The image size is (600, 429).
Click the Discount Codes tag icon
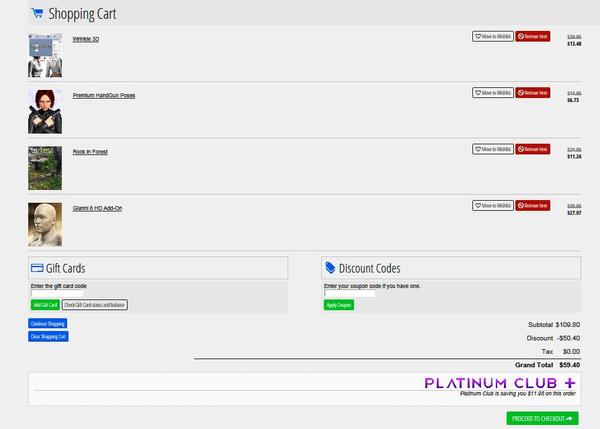[x=330, y=268]
